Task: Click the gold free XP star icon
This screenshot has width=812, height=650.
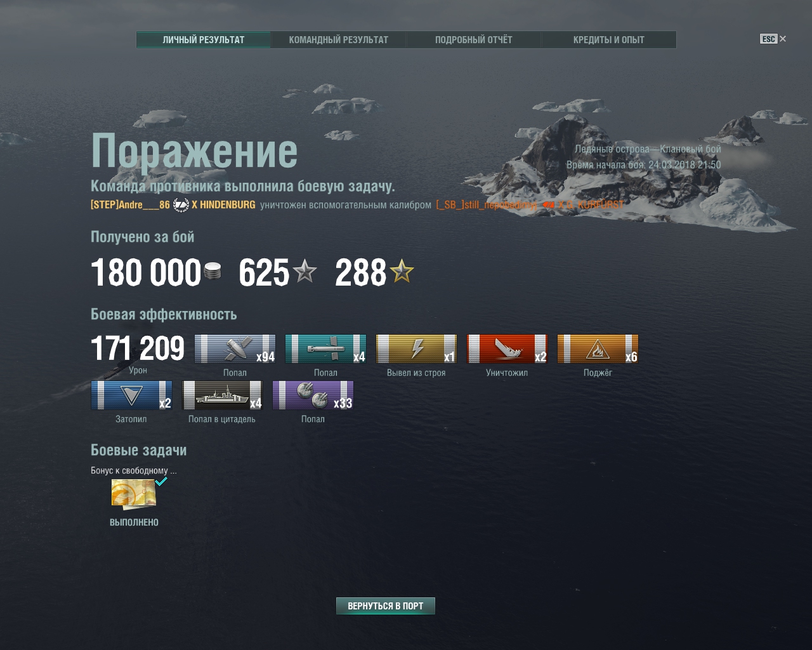Action: pos(402,272)
